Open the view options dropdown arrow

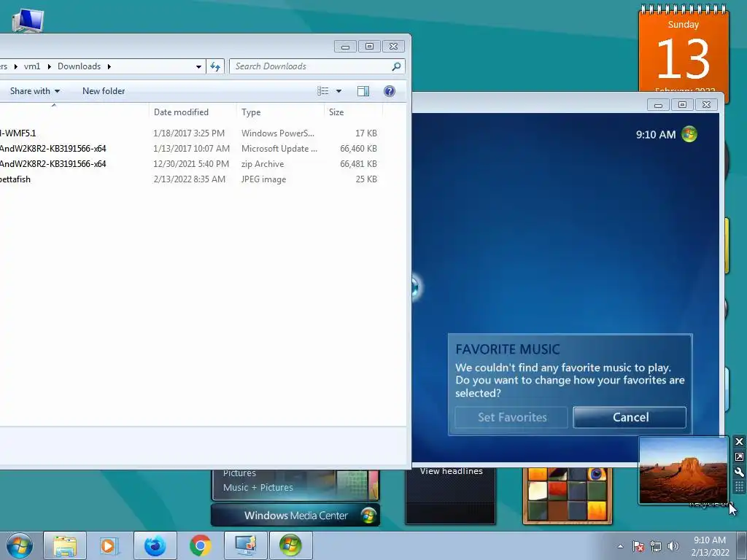point(338,91)
